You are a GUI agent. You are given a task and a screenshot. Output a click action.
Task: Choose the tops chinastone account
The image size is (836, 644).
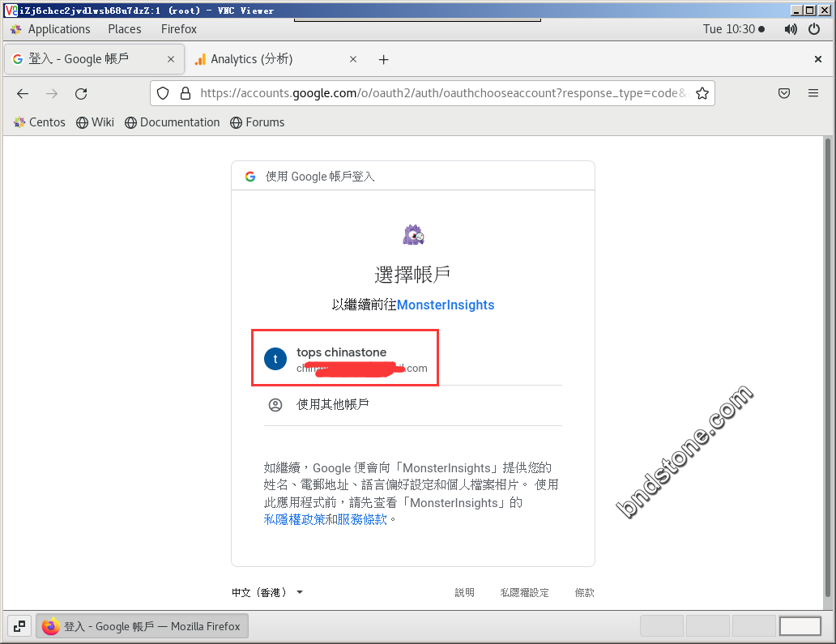point(413,359)
